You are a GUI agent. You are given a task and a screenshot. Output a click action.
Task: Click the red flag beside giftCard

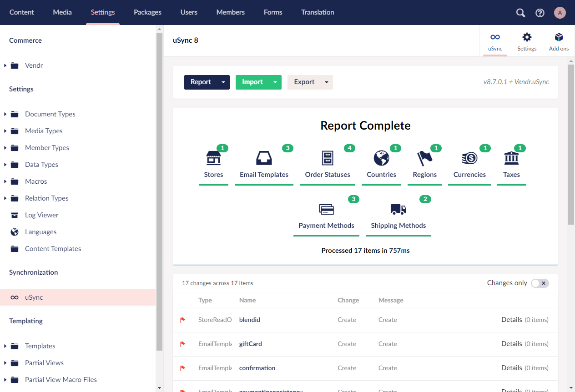pyautogui.click(x=182, y=344)
